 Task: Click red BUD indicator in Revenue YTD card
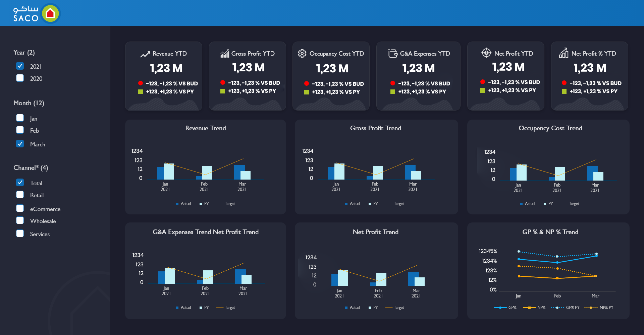(x=140, y=83)
